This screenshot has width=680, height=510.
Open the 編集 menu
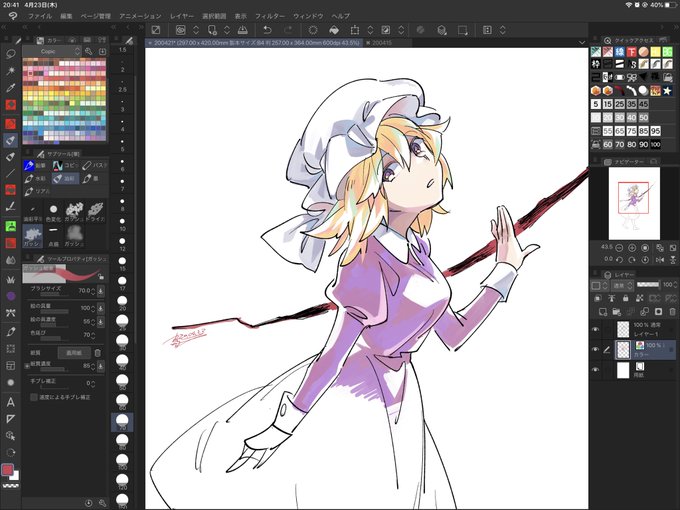click(66, 16)
